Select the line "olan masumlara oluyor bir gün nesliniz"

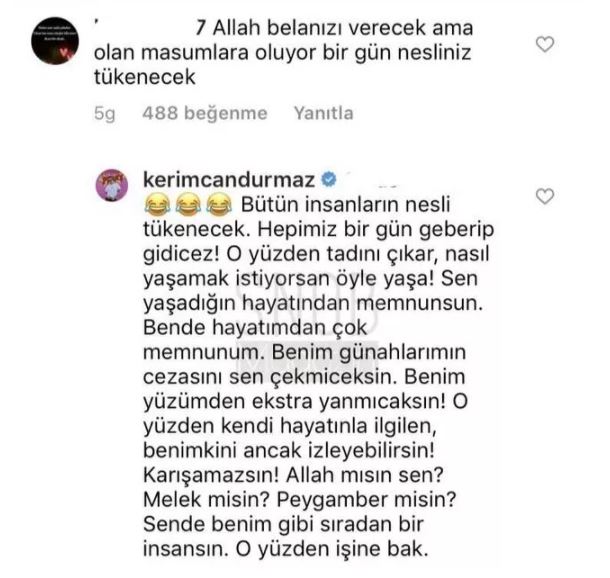(283, 53)
